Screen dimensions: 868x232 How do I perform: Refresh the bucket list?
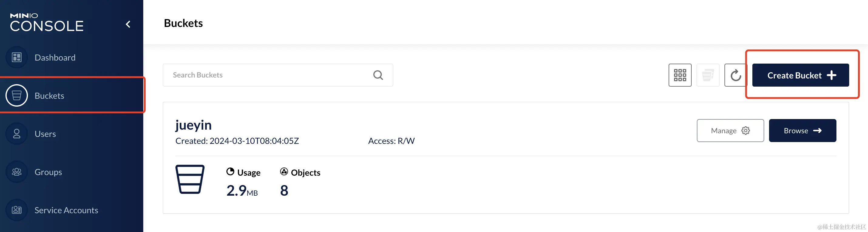[736, 75]
